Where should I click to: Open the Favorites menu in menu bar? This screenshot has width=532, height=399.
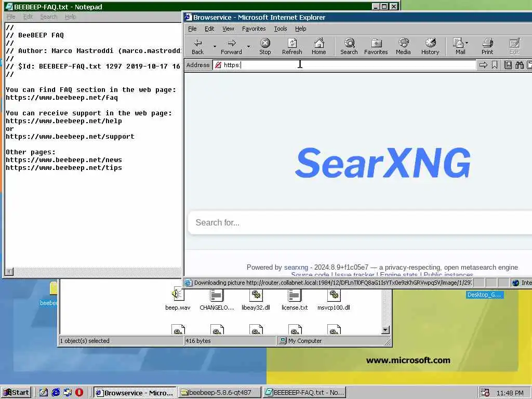coord(254,29)
